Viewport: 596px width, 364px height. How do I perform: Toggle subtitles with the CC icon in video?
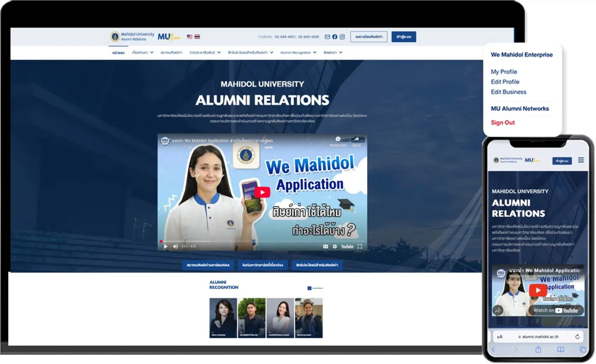tap(325, 246)
